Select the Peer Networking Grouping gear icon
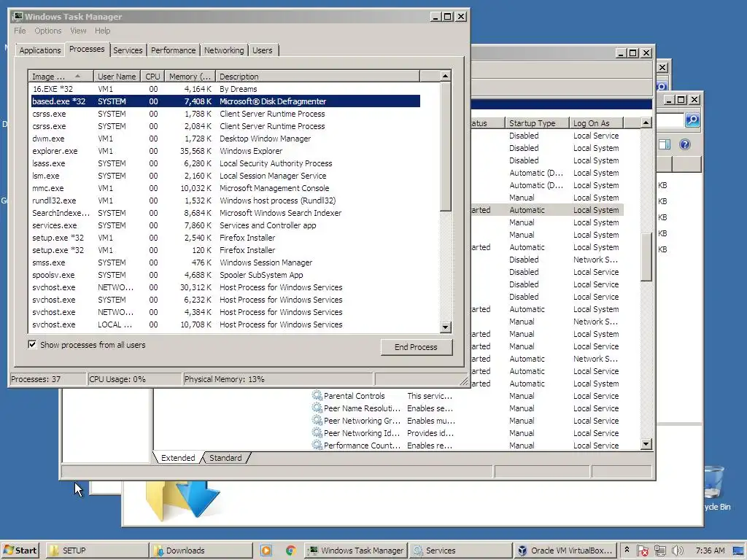The width and height of the screenshot is (747, 560). tap(317, 420)
